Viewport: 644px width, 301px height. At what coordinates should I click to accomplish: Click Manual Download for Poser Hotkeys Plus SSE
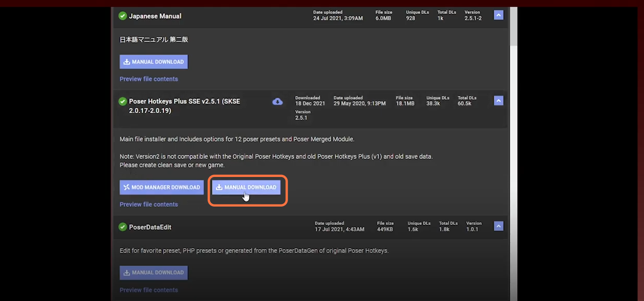pos(246,187)
